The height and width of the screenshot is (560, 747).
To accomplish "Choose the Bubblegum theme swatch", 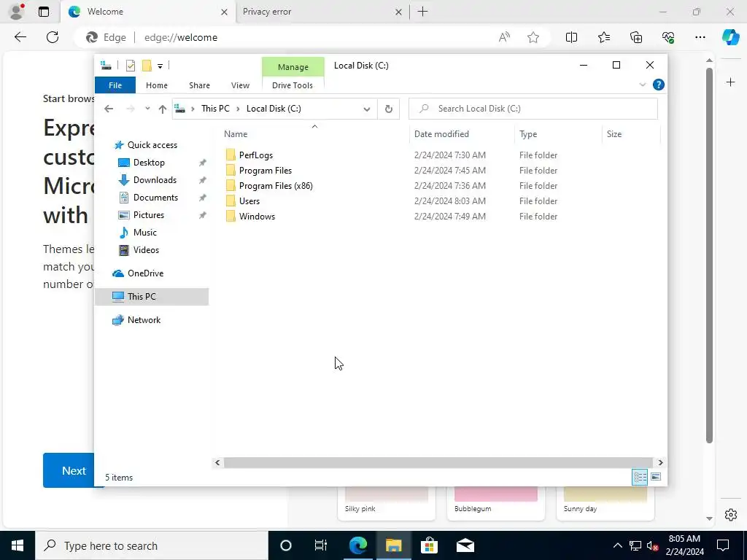I will (496, 502).
